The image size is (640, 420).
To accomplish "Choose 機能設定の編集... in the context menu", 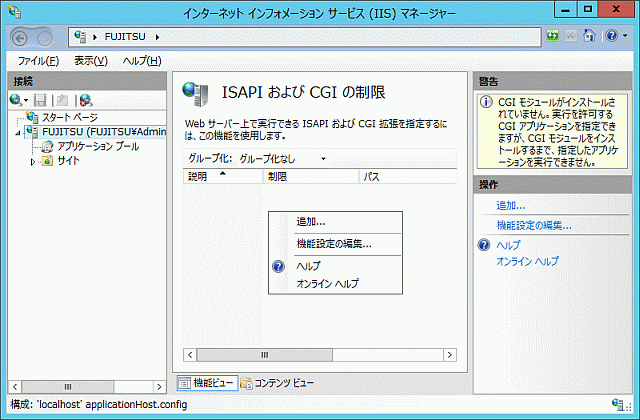I will point(334,244).
